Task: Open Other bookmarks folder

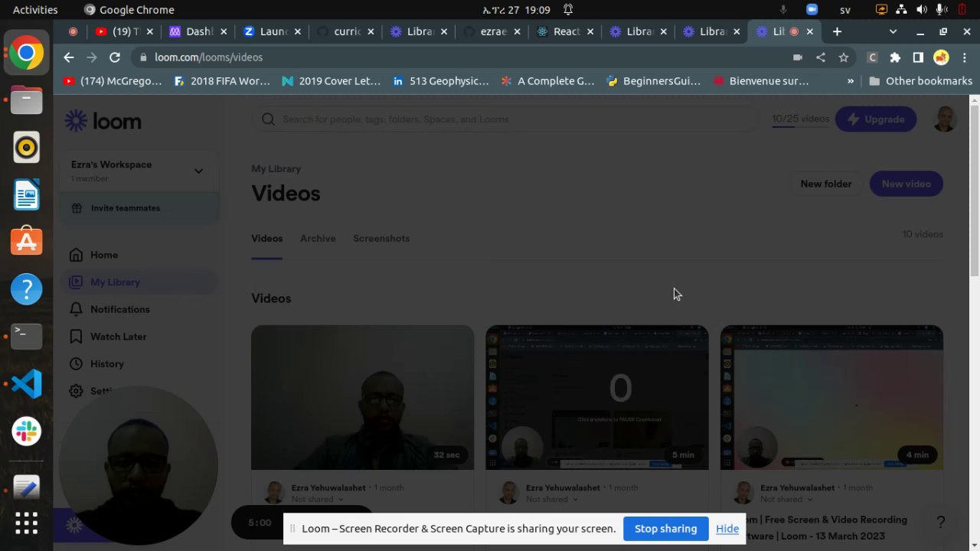Action: pos(920,81)
